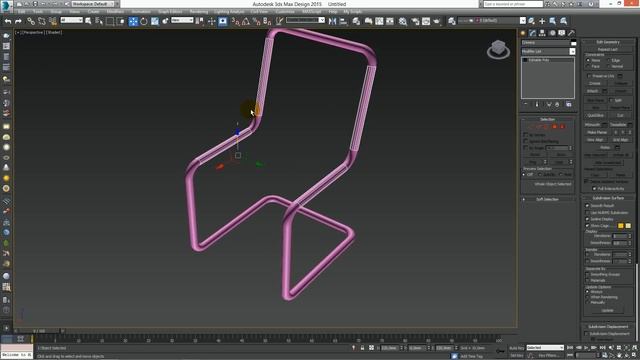The image size is (640, 360).
Task: Click Remove Modifier trash icon below stack
Action: [557, 104]
